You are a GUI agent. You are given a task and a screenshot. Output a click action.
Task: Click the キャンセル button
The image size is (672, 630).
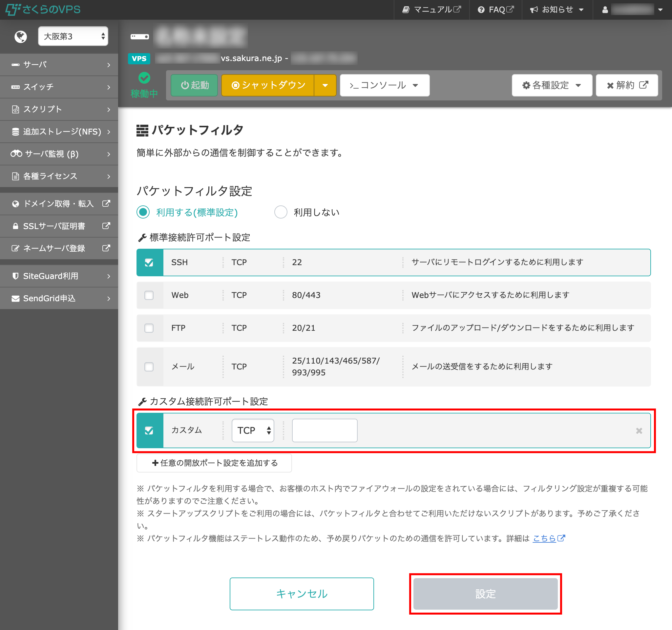[302, 594]
